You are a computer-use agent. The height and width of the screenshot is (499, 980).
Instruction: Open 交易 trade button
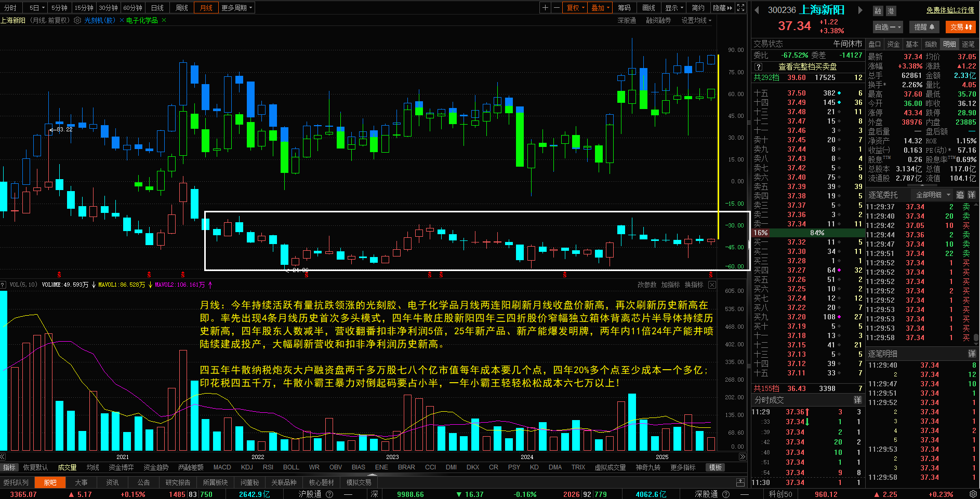pos(961,27)
